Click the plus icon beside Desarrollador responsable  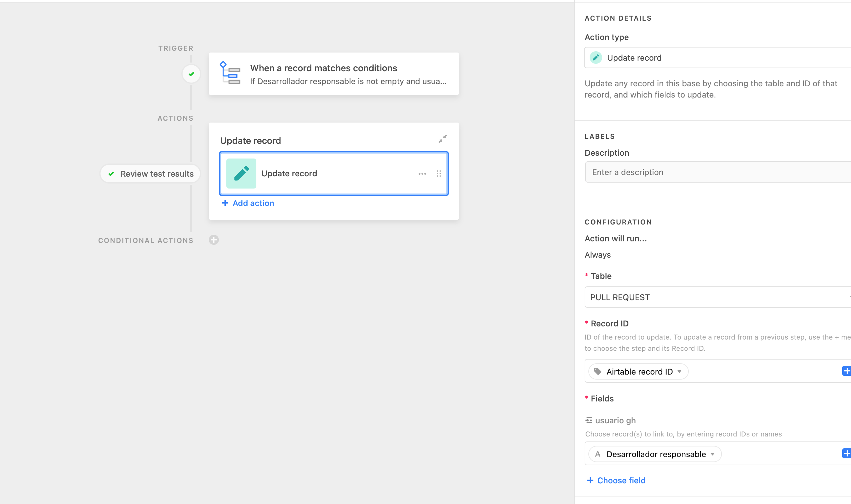pyautogui.click(x=846, y=453)
